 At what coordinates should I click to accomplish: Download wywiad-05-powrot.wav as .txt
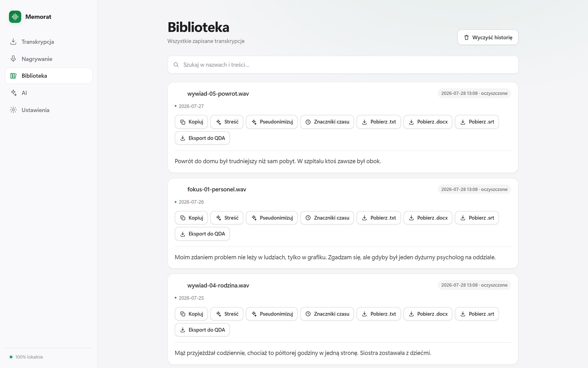379,122
